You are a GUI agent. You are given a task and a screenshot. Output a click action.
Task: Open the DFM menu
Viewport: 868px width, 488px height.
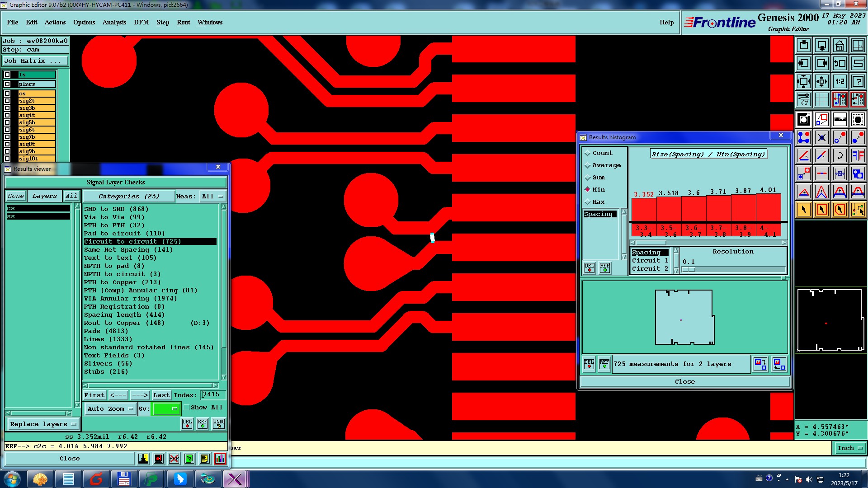pyautogui.click(x=141, y=23)
